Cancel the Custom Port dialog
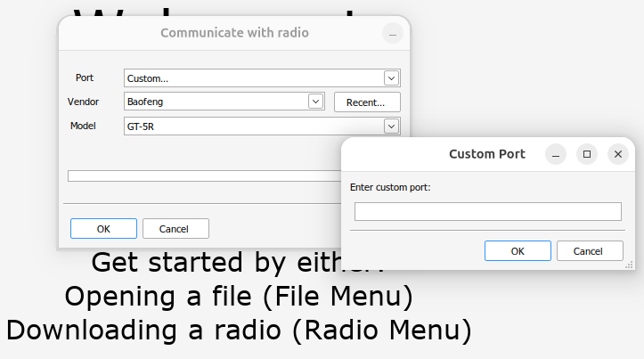The height and width of the screenshot is (359, 644). (589, 251)
